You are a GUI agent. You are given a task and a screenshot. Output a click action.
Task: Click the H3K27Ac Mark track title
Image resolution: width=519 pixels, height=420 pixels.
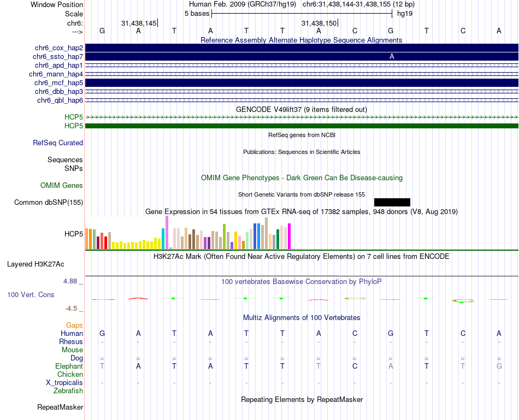tap(302, 257)
